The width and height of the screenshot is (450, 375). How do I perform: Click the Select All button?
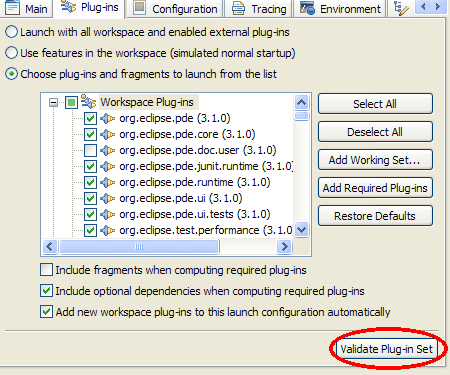[375, 104]
